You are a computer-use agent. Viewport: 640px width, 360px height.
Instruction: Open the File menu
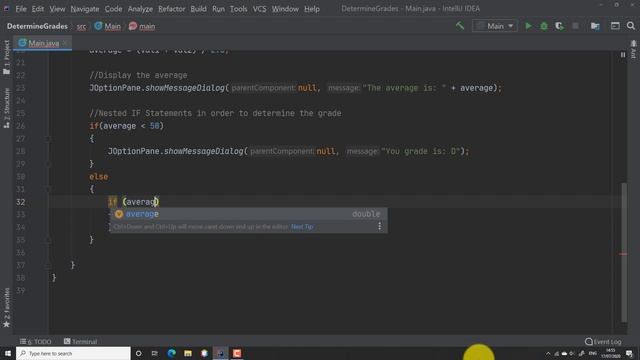(21, 9)
